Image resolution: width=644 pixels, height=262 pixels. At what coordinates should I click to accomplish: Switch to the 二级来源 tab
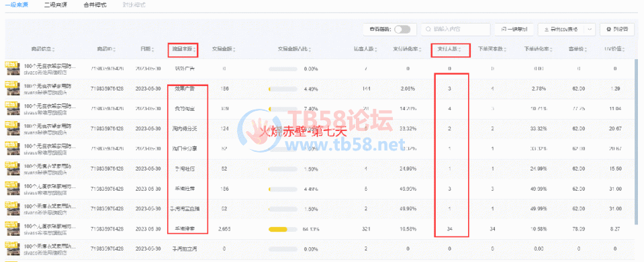pyautogui.click(x=56, y=5)
